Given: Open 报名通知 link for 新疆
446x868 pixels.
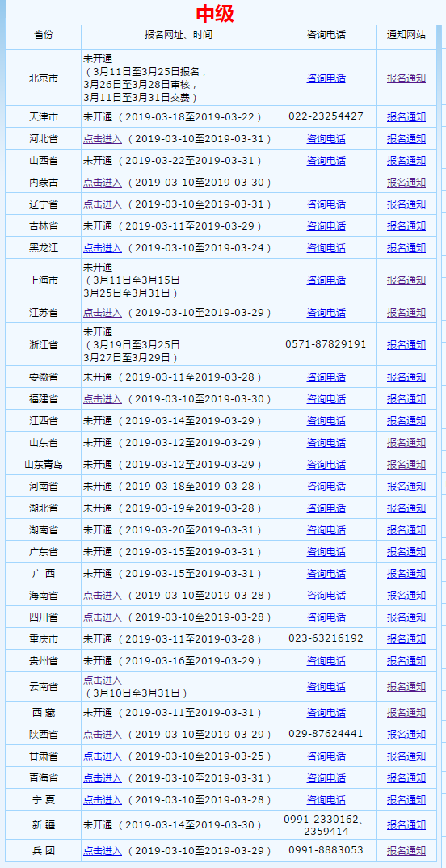Looking at the screenshot, I should 406,825.
